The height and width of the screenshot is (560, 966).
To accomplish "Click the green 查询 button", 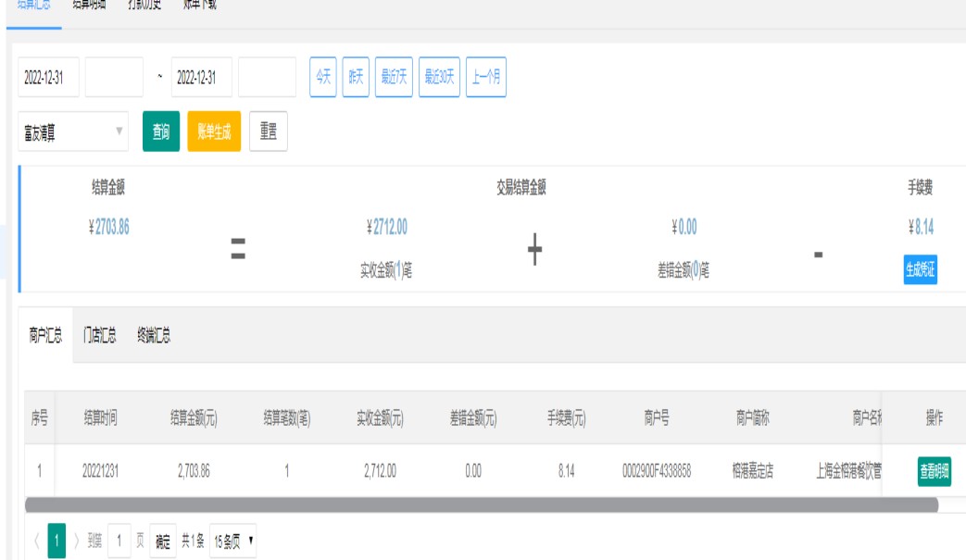I will coord(160,132).
